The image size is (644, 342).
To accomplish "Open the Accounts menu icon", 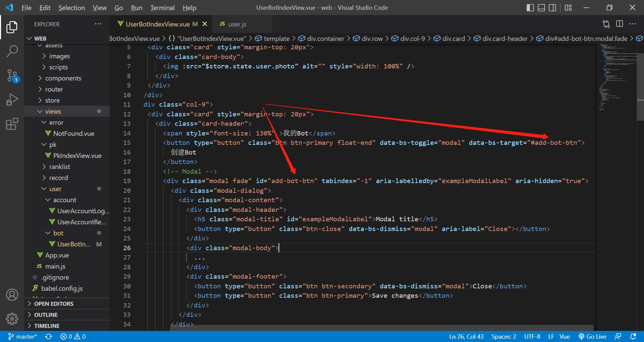I will (12, 295).
